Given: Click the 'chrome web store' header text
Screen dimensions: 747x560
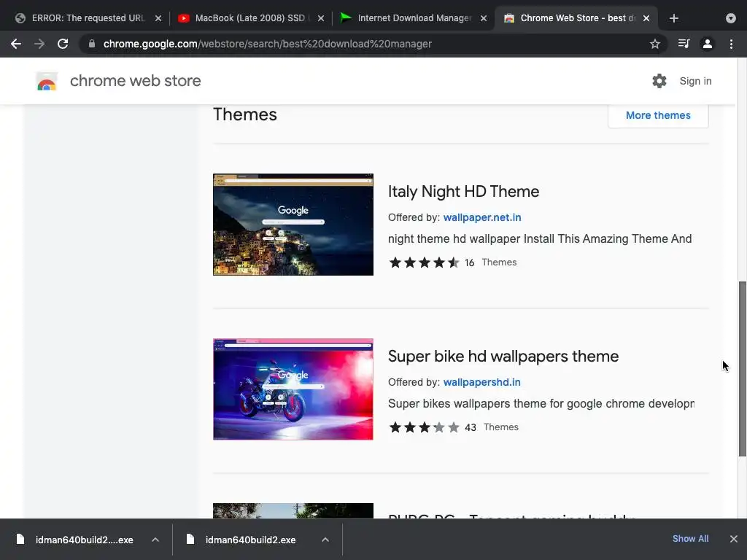Looking at the screenshot, I should click(x=135, y=81).
